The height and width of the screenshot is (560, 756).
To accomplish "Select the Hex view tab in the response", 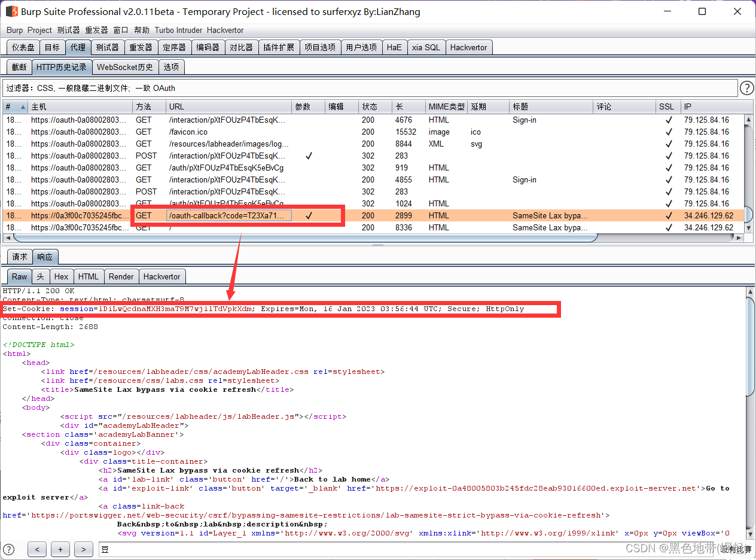I will [x=61, y=276].
